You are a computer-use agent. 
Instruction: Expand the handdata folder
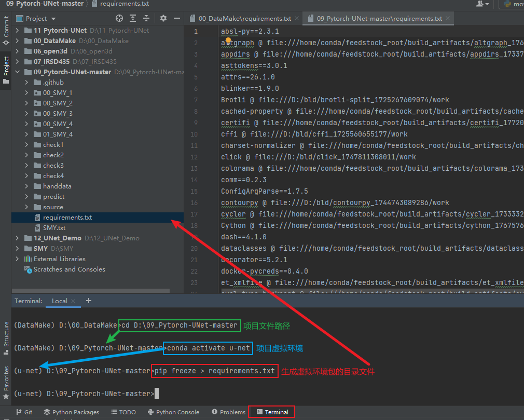pos(27,186)
